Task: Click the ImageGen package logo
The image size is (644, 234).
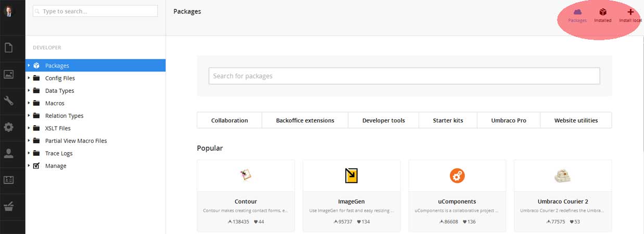Action: point(351,176)
